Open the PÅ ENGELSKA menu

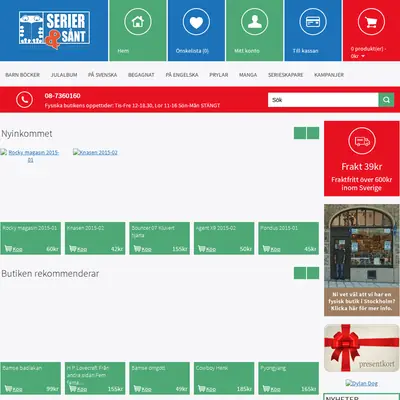pos(182,75)
